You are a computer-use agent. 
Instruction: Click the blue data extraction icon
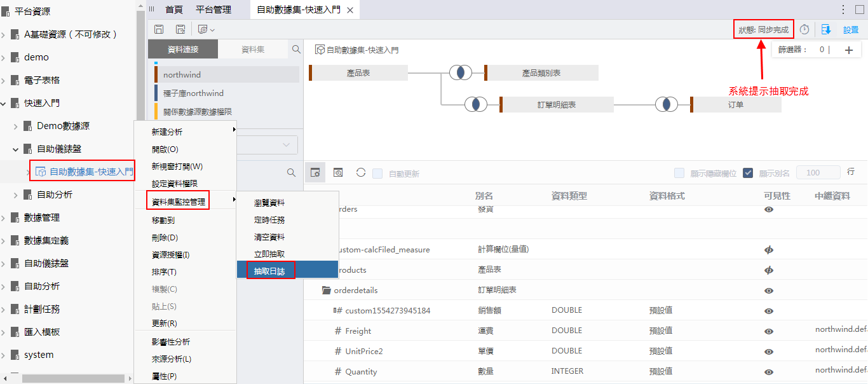826,29
